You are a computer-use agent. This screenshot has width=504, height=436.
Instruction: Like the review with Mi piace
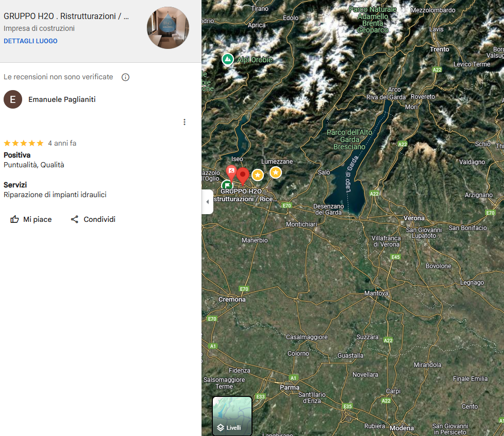(x=31, y=219)
